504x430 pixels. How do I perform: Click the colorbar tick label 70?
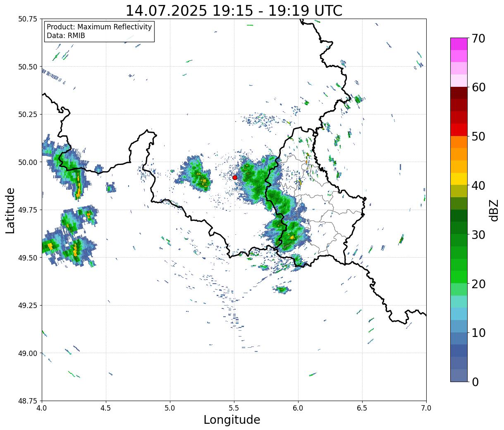(x=478, y=38)
